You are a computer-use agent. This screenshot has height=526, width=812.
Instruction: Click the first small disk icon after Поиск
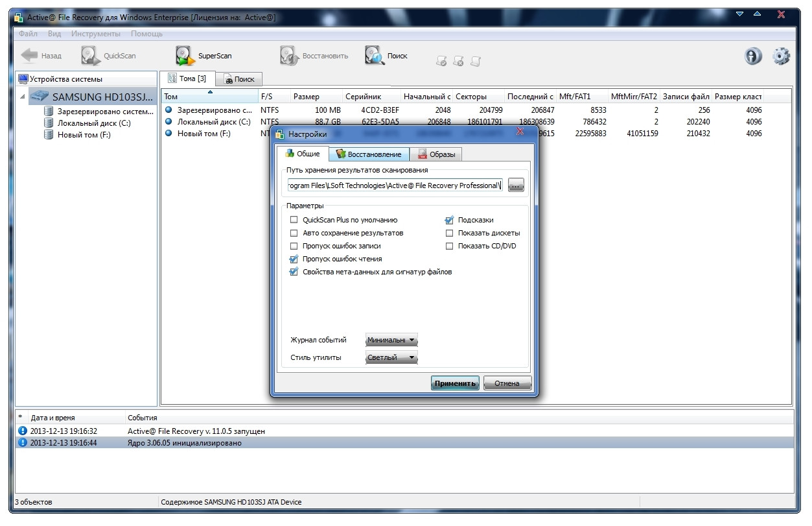tap(441, 62)
